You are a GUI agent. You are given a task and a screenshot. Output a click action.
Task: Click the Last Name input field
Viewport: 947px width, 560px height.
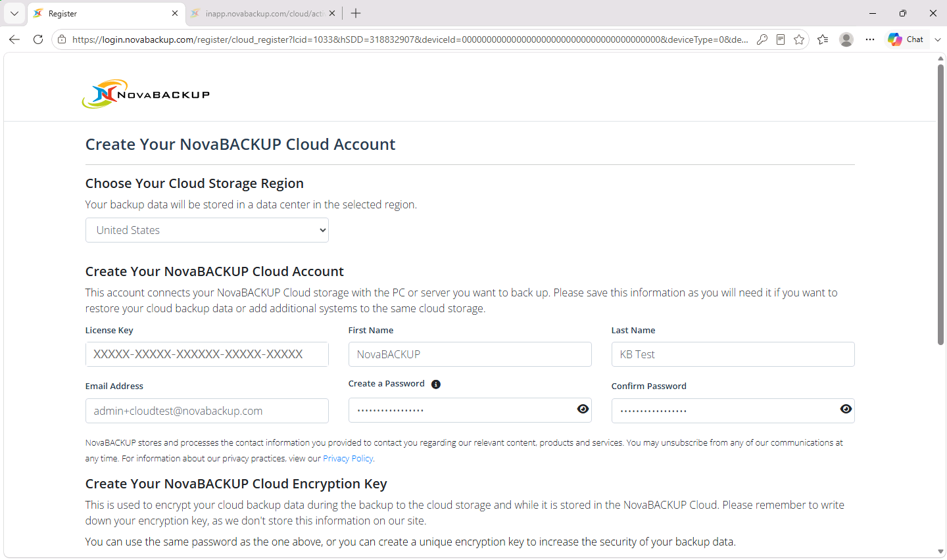click(733, 354)
